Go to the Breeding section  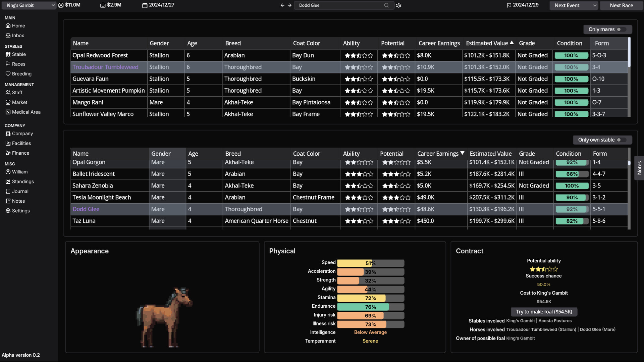coord(21,74)
